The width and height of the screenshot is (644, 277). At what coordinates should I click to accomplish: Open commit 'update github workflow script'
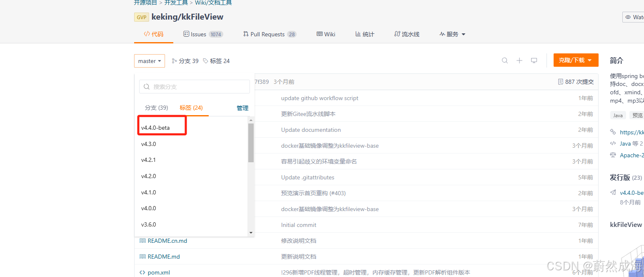320,98
